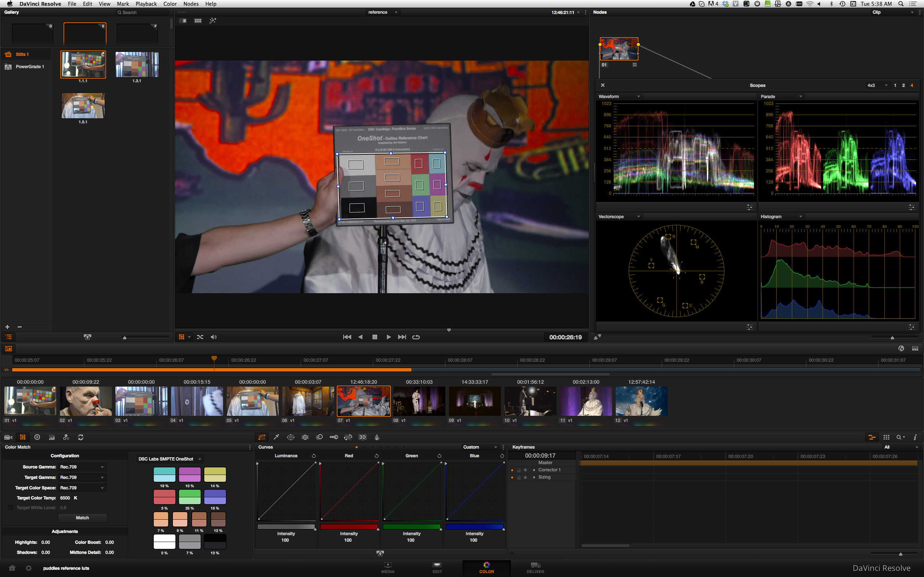Open the Curves palette icon

pos(262,437)
